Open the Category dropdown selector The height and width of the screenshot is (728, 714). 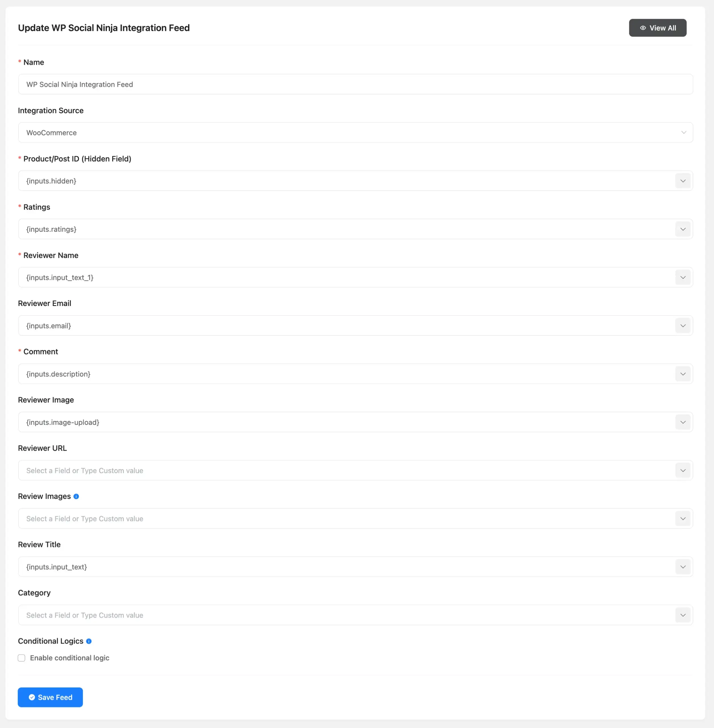click(683, 615)
